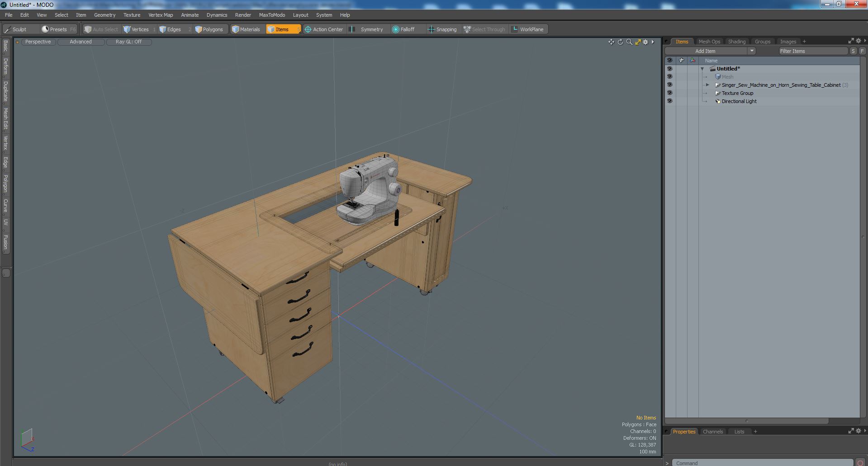Open the Action Center options
Screen dimensions: 868x466
(x=325, y=29)
